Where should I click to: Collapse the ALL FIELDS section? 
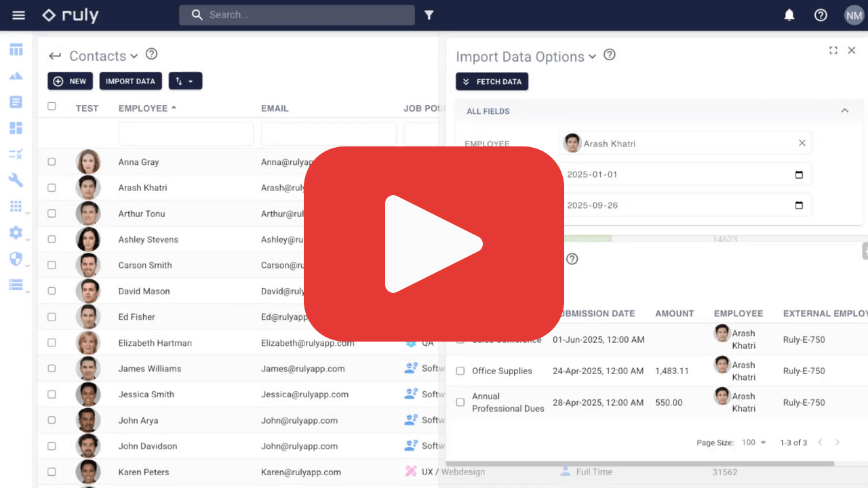pos(845,110)
